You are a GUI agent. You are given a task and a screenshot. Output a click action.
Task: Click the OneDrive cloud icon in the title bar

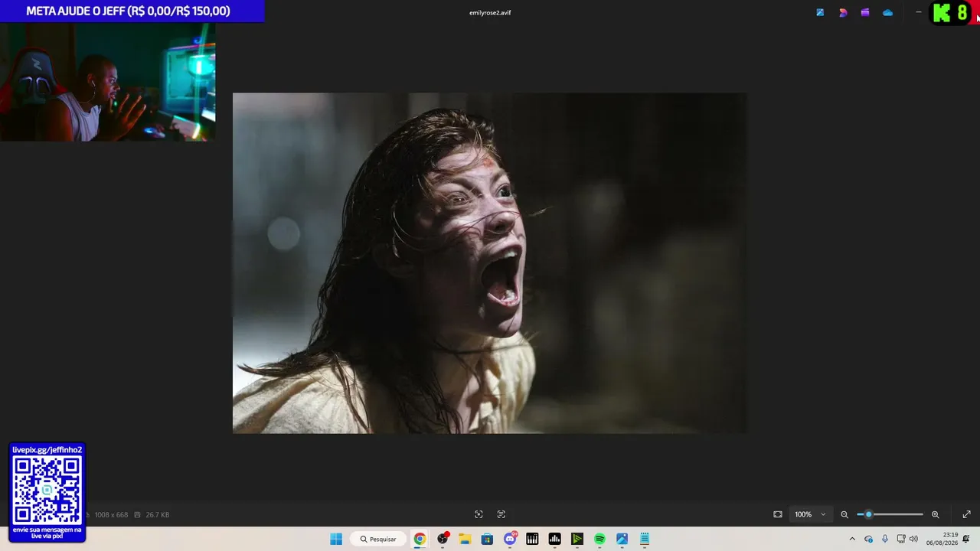[887, 12]
